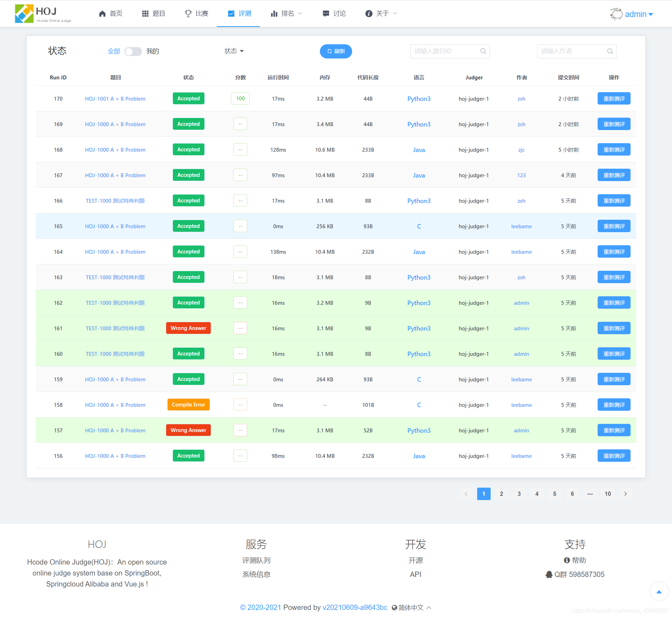Go to pagination page 10
Viewport: 672px width, 617px height.
pos(608,494)
